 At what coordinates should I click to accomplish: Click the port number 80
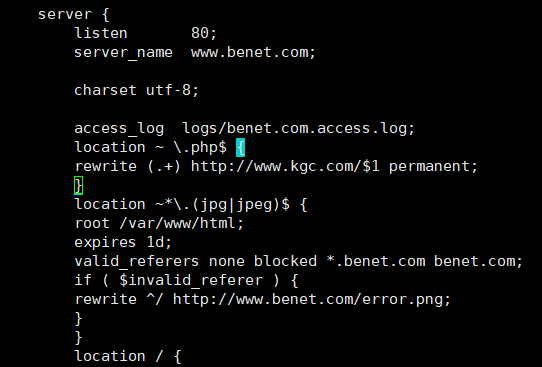200,33
